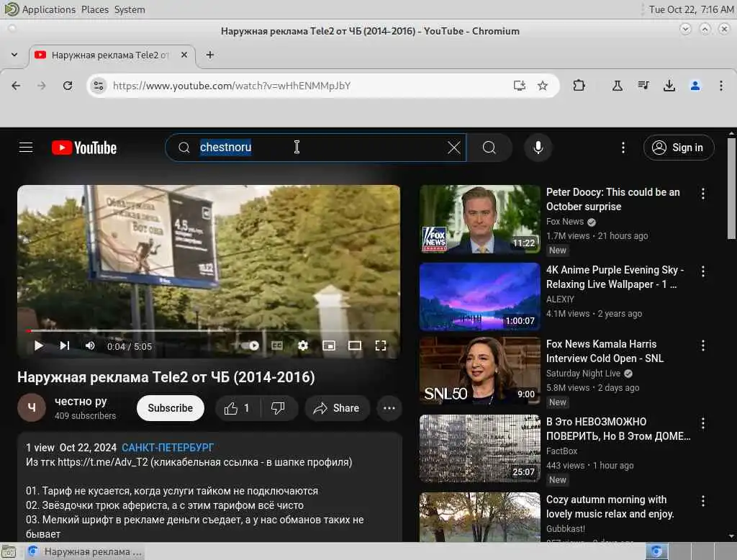Play the video
737x560 pixels.
[39, 346]
